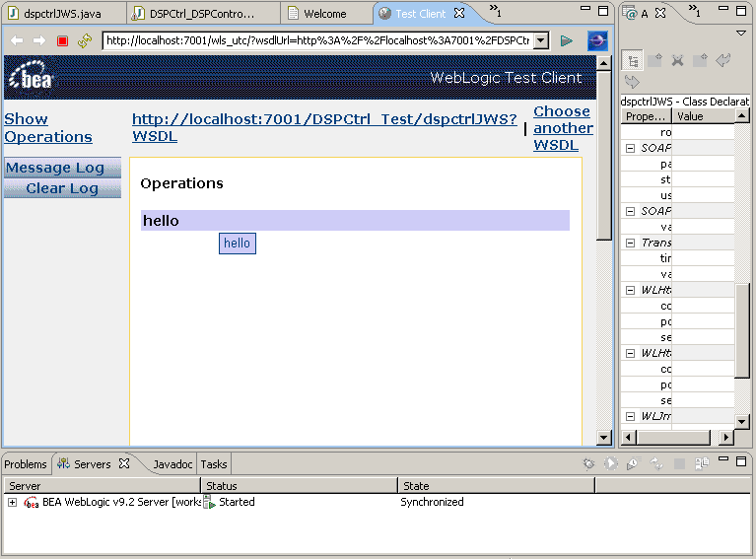Screen dimensions: 756x559
Task: Click the debug server icon in Servers toolbar
Action: point(588,464)
